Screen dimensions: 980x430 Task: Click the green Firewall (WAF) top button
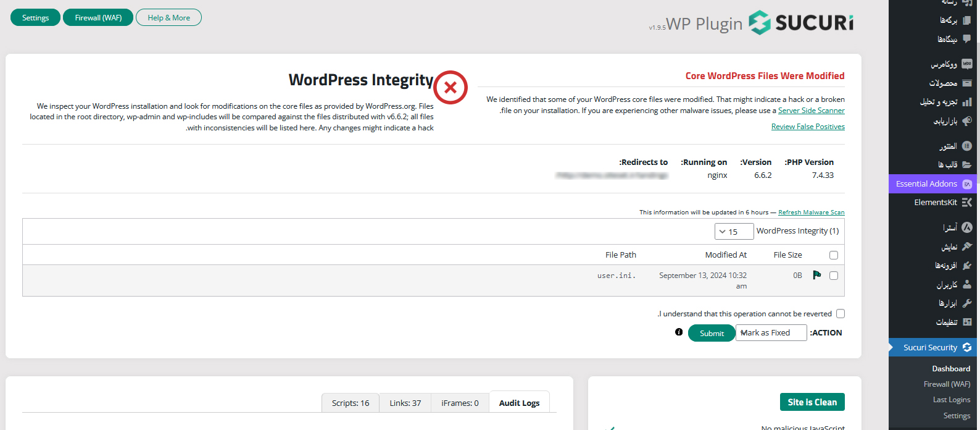pyautogui.click(x=98, y=17)
